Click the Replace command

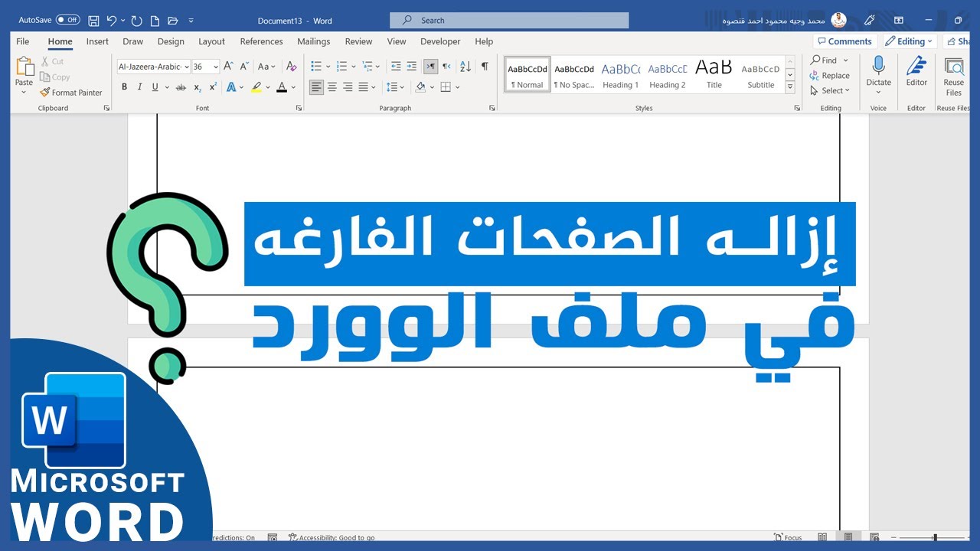tap(830, 76)
